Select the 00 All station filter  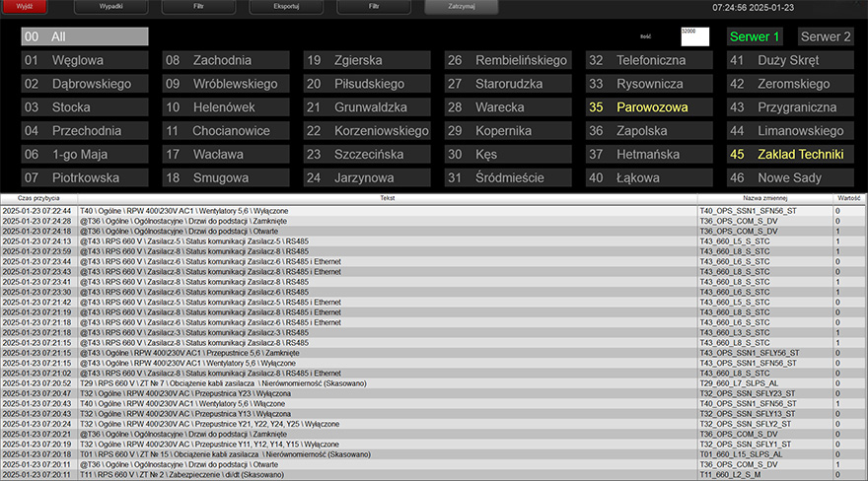(85, 36)
